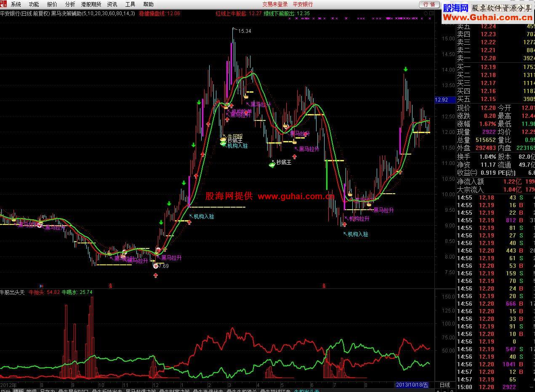Click the 机构拉升 label near 9.25
535x392 pixels.
point(359,219)
